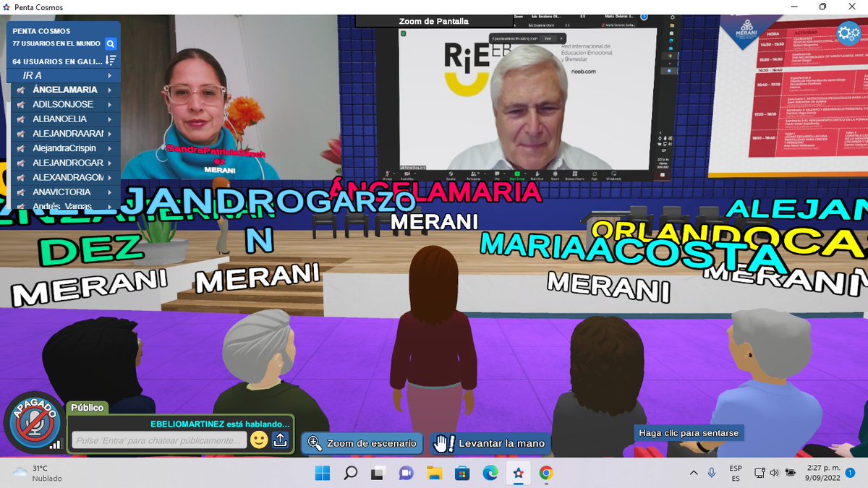Click the share upload icon in chat
868x488 pixels.
click(280, 440)
